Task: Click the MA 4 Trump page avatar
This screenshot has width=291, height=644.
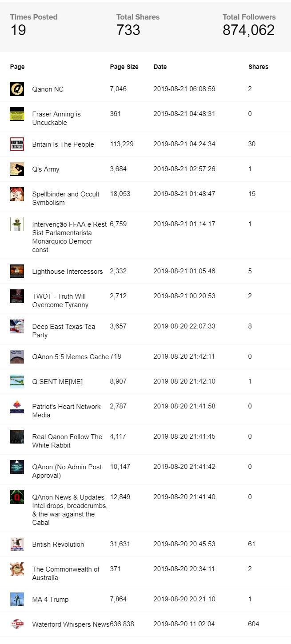Action: 17,600
